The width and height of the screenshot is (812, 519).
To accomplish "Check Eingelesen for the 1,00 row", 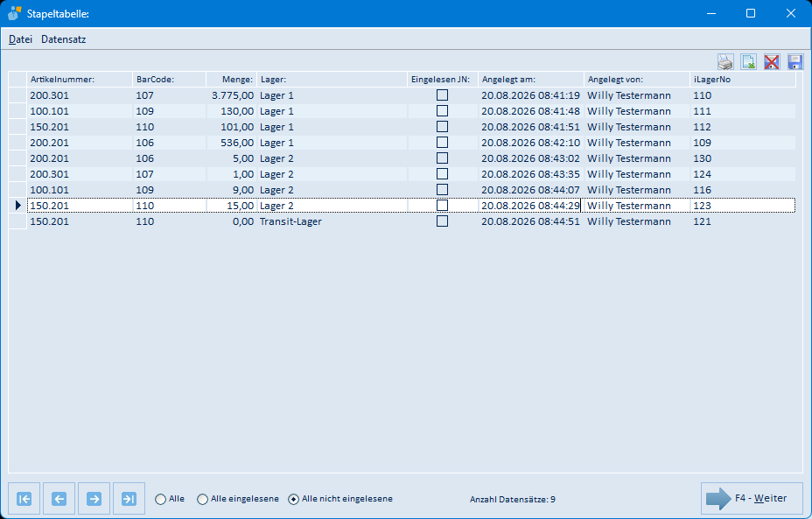I will (x=442, y=174).
